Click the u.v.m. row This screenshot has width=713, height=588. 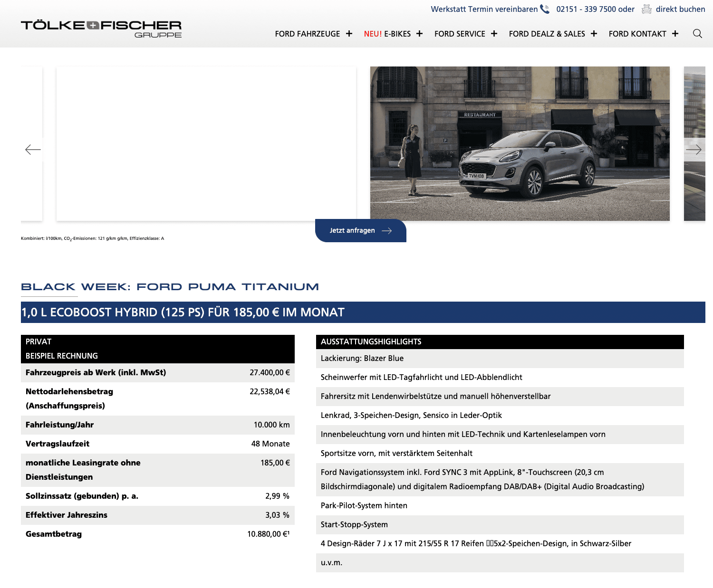[500, 563]
